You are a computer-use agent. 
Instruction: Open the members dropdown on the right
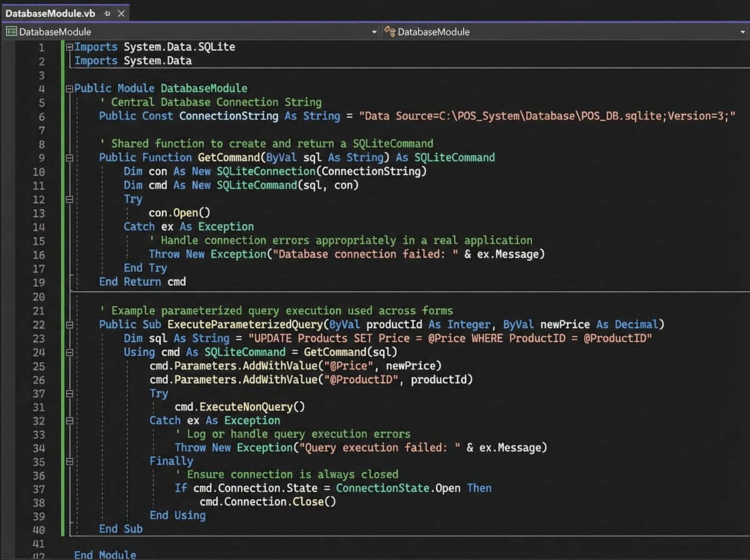744,31
